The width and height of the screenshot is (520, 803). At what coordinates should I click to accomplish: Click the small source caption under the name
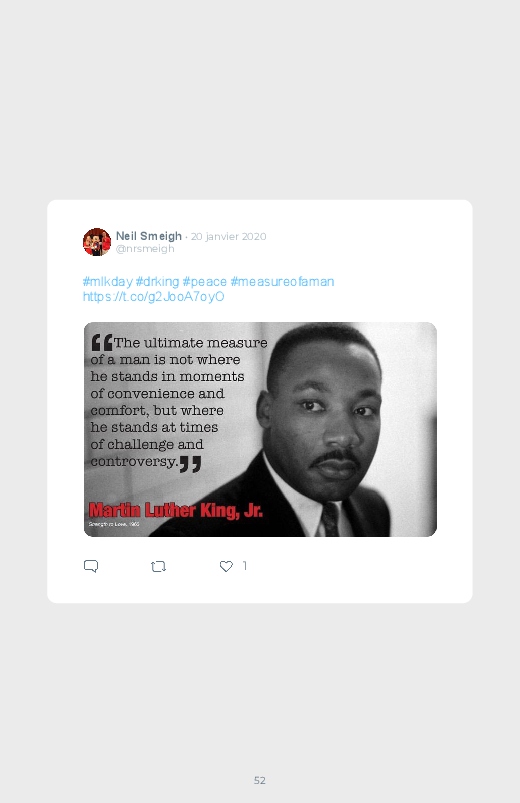tap(114, 524)
